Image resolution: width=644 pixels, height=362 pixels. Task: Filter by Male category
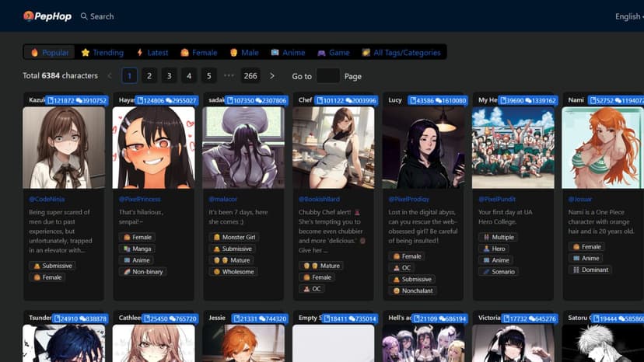[x=243, y=52]
